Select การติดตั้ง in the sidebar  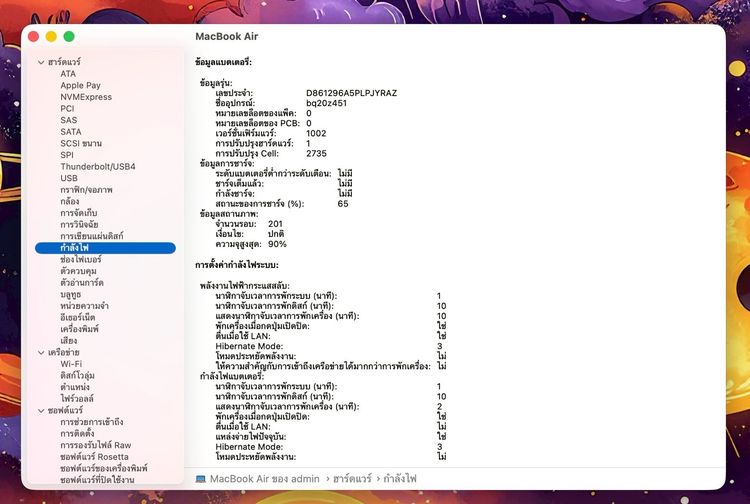tap(77, 433)
